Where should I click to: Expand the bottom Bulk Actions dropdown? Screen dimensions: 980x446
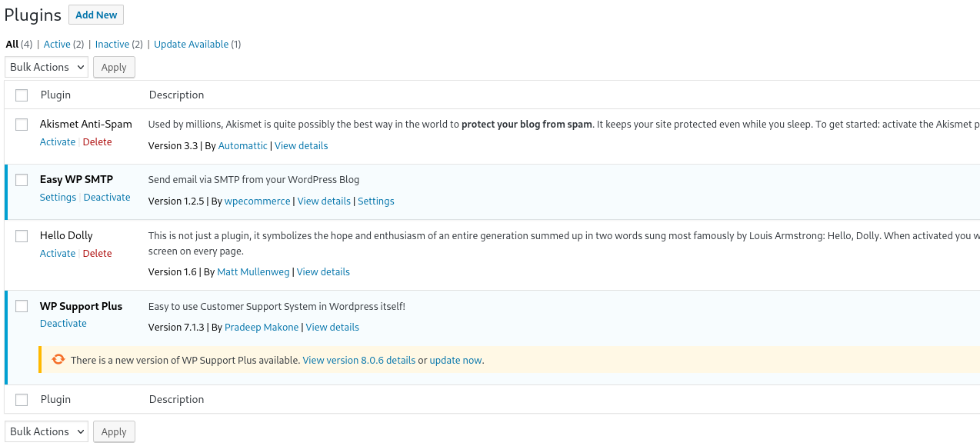coord(46,431)
